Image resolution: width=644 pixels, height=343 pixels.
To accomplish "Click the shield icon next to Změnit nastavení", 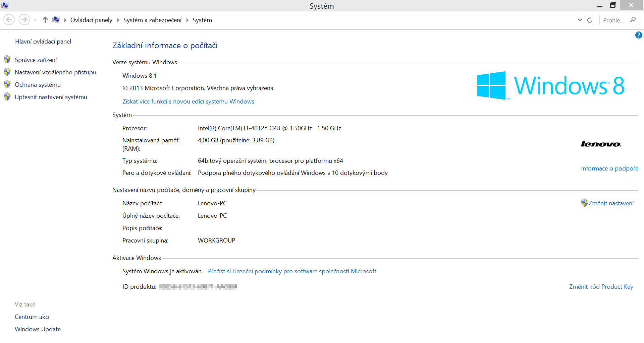I will pyautogui.click(x=584, y=203).
